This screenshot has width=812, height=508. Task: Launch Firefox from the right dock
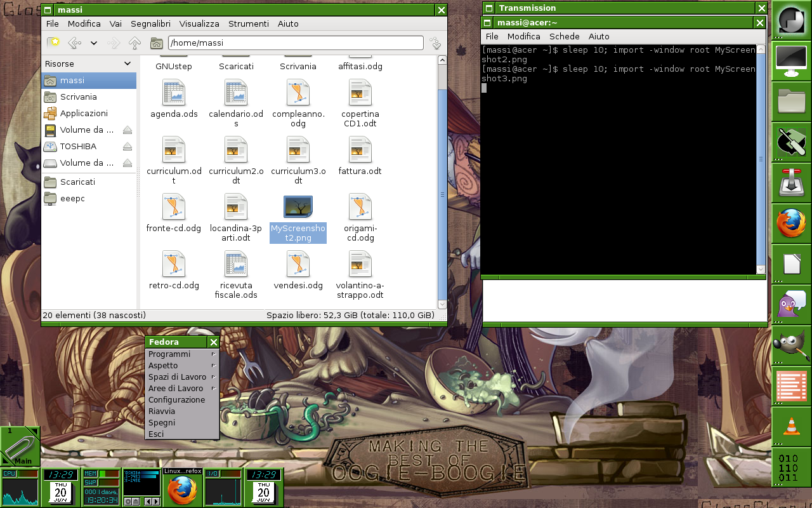tap(791, 224)
